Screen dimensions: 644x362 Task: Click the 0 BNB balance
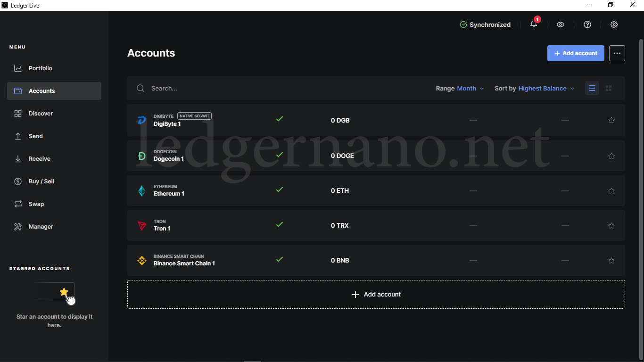tap(340, 261)
